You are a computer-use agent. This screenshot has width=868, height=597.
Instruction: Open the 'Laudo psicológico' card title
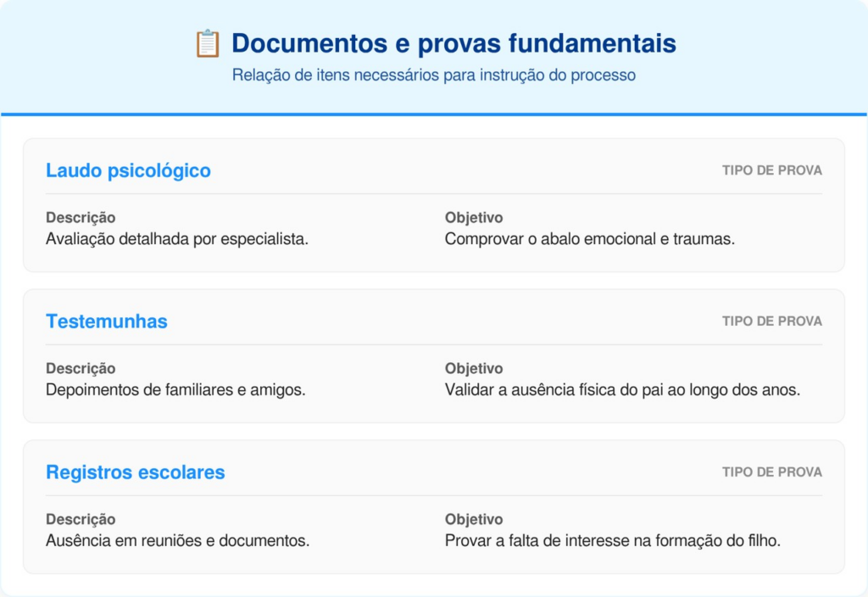point(128,170)
